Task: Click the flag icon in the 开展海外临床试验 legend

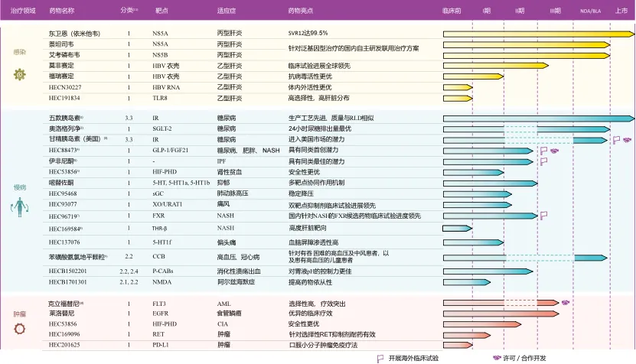Action: pos(380,357)
